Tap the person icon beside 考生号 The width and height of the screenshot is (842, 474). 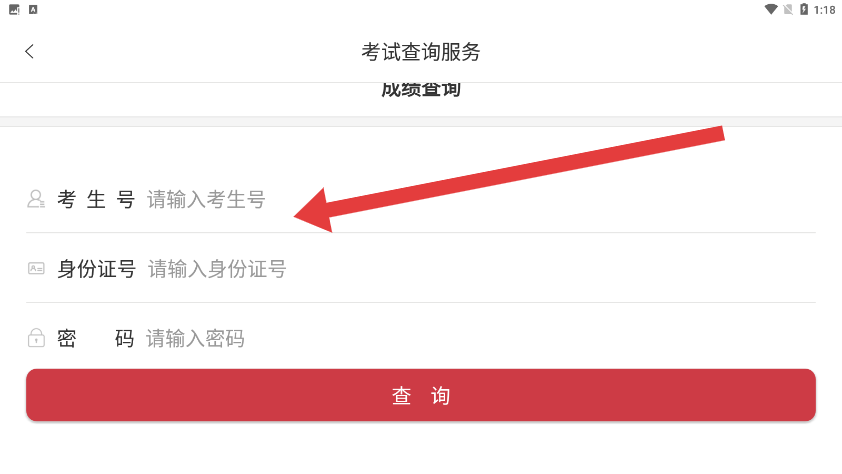pyautogui.click(x=36, y=199)
